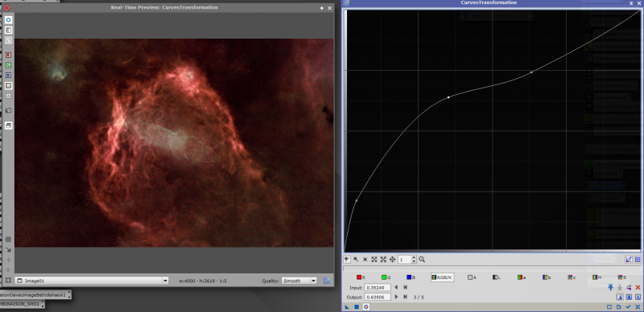Go to previous curve point

click(396, 288)
